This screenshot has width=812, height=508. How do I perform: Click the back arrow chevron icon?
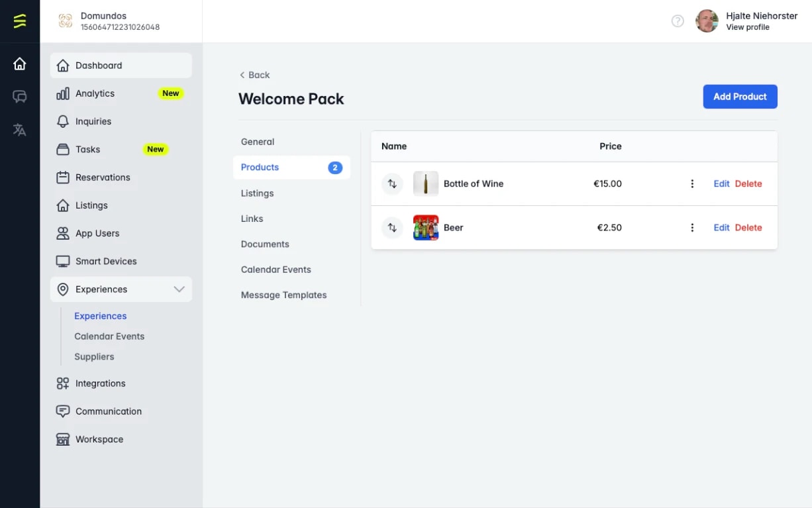(242, 75)
